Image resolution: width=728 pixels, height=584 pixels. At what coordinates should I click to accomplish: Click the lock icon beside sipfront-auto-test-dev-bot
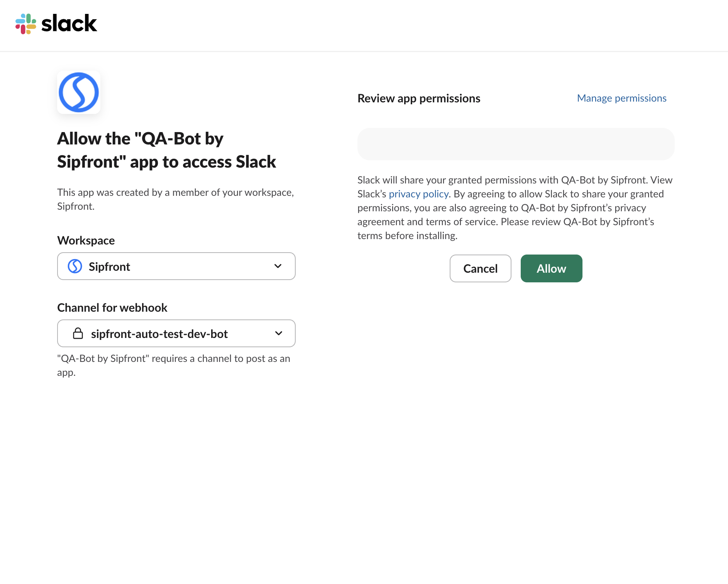pos(78,333)
